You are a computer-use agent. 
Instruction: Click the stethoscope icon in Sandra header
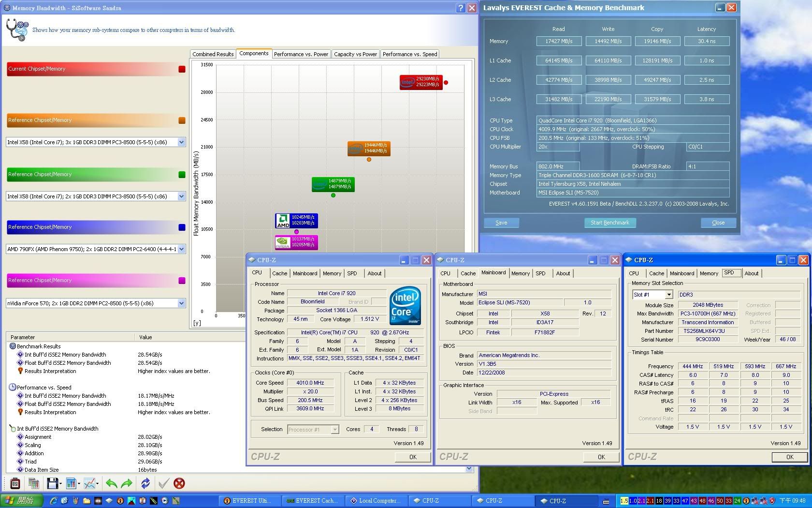pos(17,30)
